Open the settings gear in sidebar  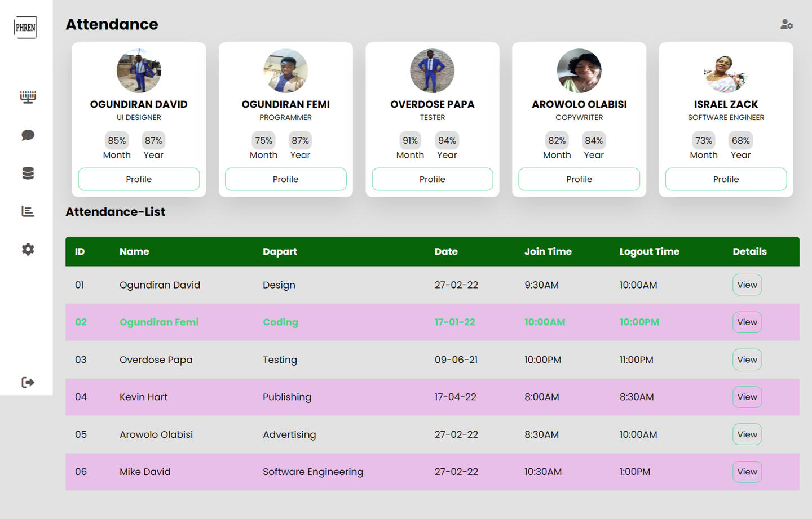tap(28, 250)
